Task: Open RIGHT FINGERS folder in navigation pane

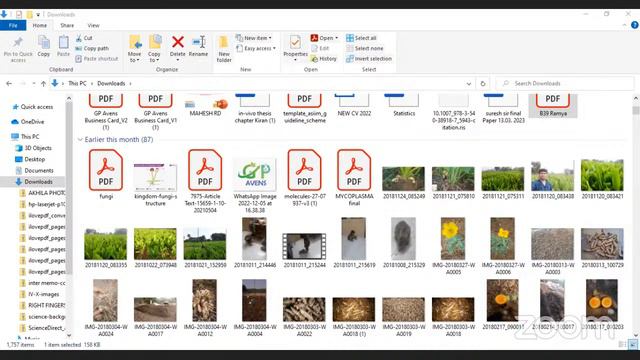Action: click(x=47, y=305)
